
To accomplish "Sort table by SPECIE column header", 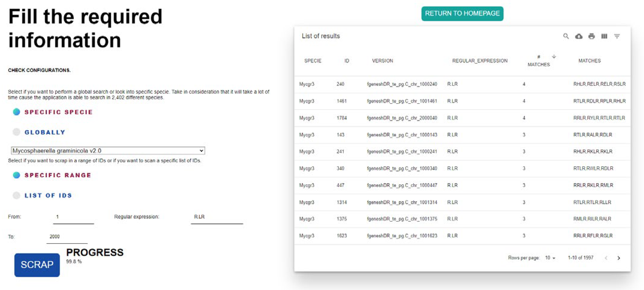I will tap(313, 61).
